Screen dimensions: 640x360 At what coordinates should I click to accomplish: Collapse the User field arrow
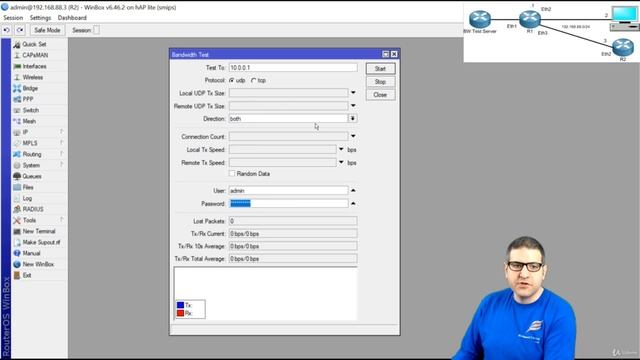tap(353, 191)
